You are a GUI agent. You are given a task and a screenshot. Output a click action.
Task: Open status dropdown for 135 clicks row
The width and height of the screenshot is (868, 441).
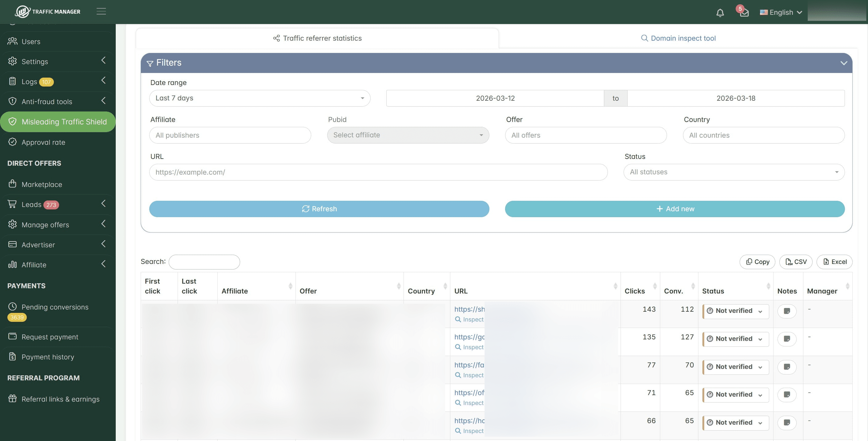click(736, 339)
